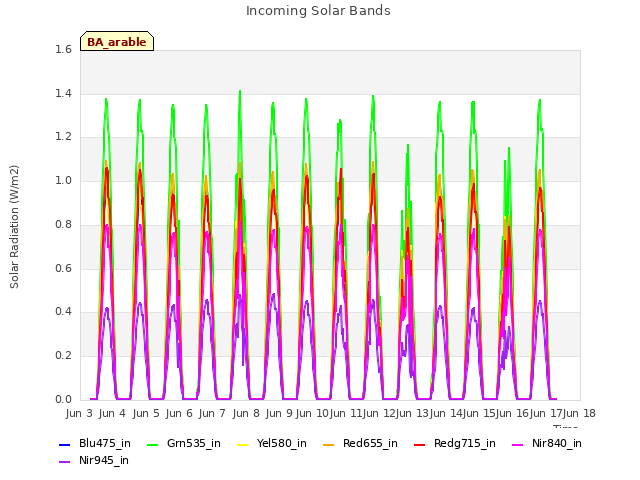Click the Jun 15 x-axis label

tap(478, 413)
